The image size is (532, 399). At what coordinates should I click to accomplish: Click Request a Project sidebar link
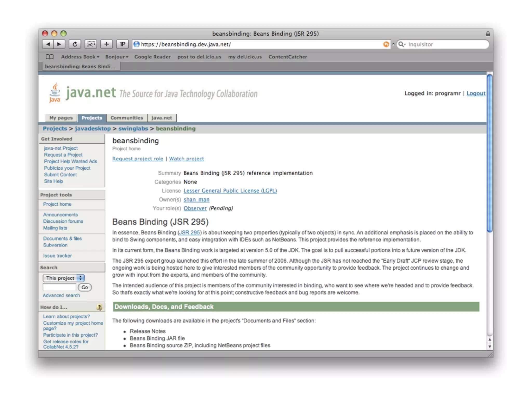tap(63, 155)
